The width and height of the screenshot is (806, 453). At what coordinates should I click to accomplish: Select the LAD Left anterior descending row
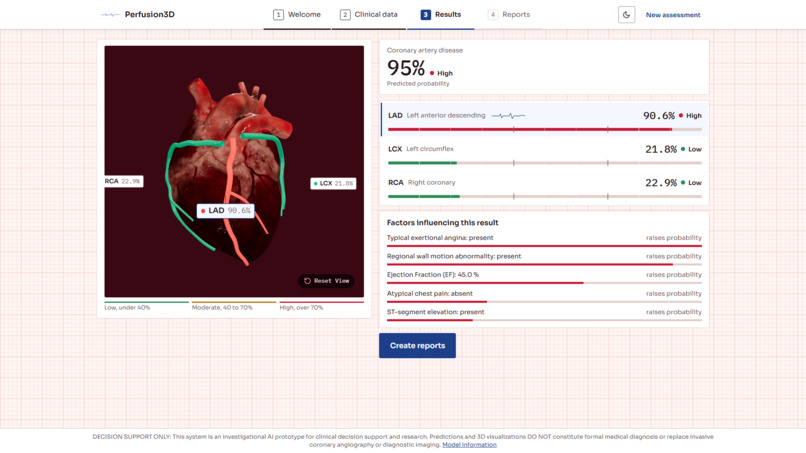pos(544,119)
